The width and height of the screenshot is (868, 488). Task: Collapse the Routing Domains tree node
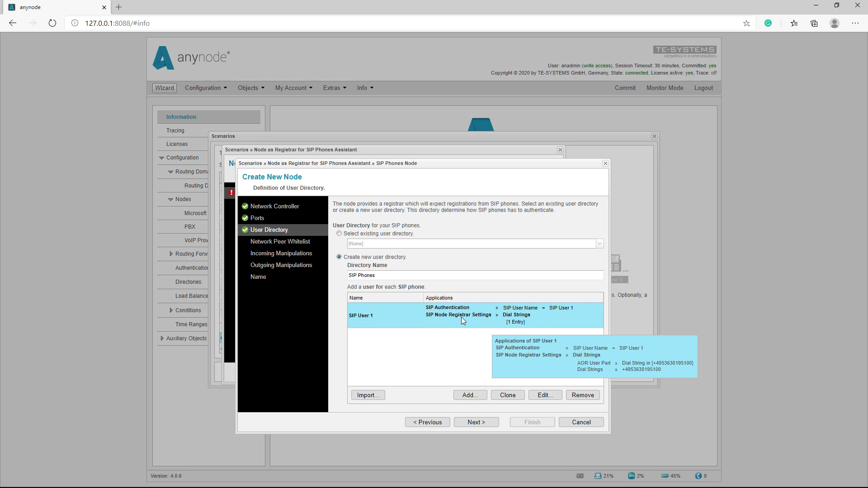(x=170, y=172)
